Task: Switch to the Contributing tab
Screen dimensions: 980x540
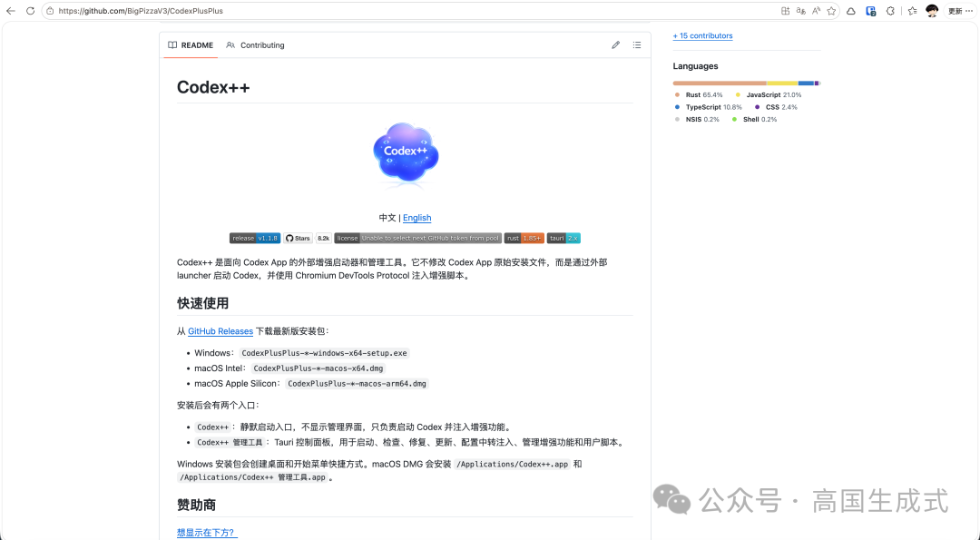Action: (x=256, y=45)
